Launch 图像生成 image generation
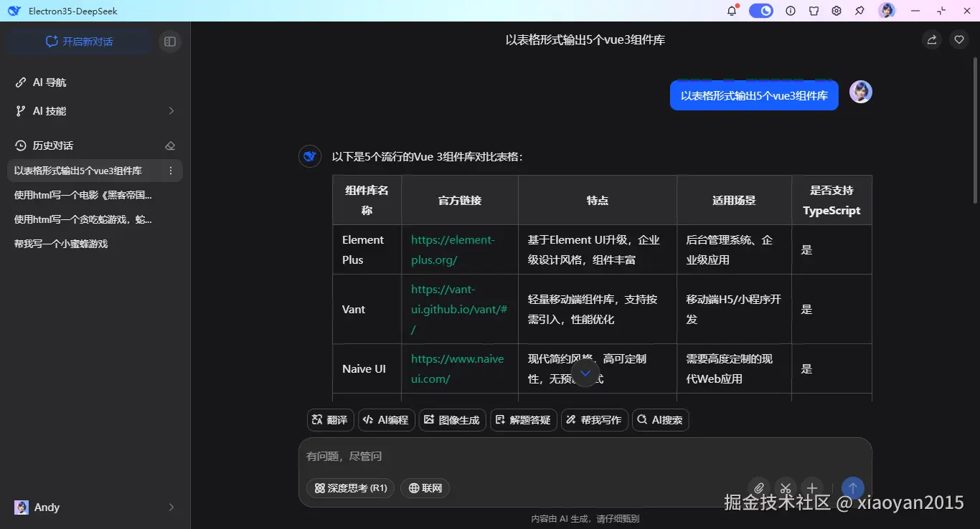 (452, 420)
